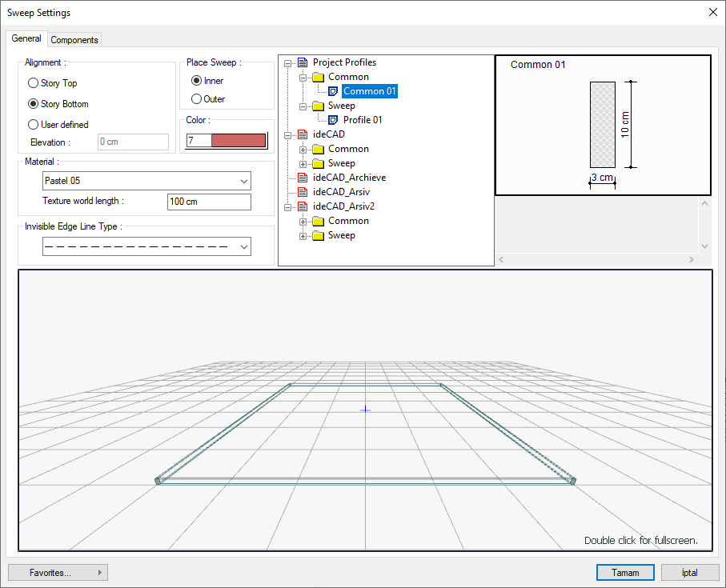
Task: Click the Sweep folder icon under Project Profiles
Action: [x=318, y=106]
